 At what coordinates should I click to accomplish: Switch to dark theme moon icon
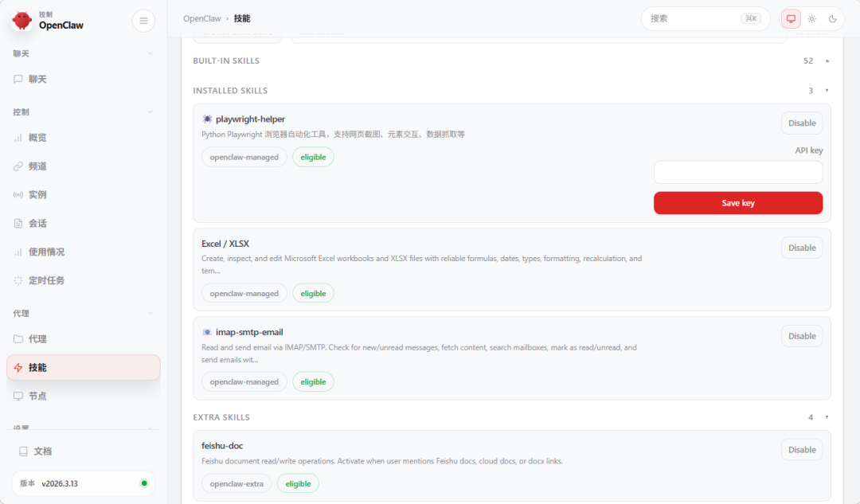tap(833, 18)
